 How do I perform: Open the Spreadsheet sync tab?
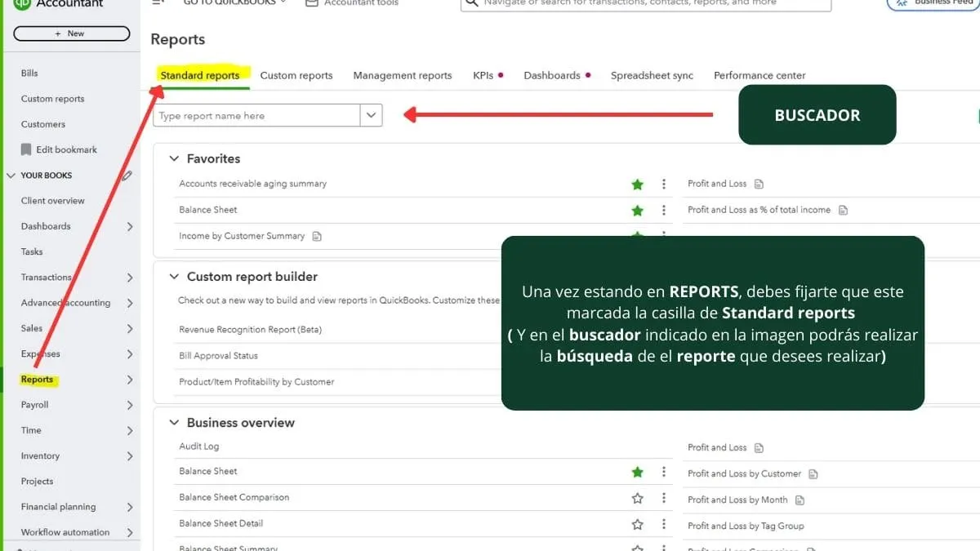[x=652, y=75]
